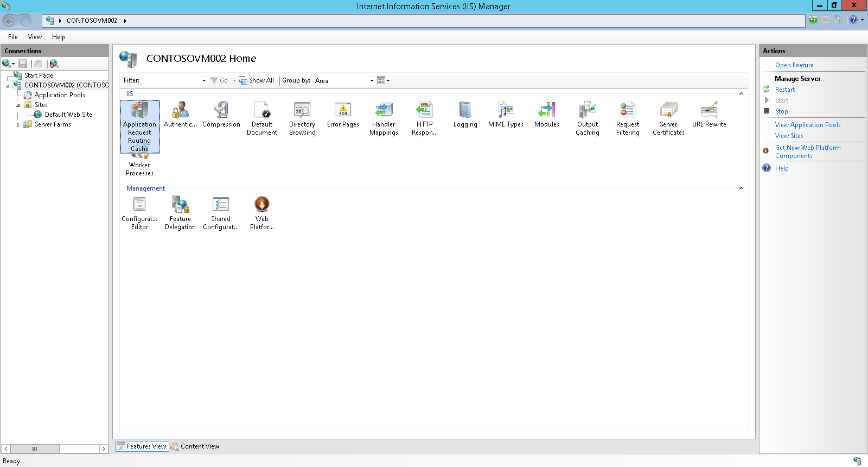Collapse the CONTOSOVM002 server tree node
Image resolution: width=868 pixels, height=467 pixels.
point(8,86)
